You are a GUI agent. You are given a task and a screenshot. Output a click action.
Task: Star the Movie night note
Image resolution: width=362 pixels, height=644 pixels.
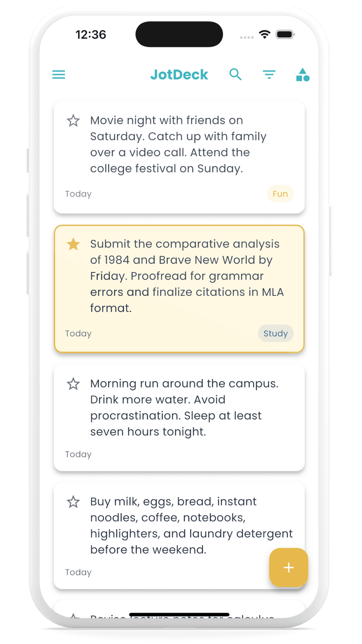(x=73, y=120)
